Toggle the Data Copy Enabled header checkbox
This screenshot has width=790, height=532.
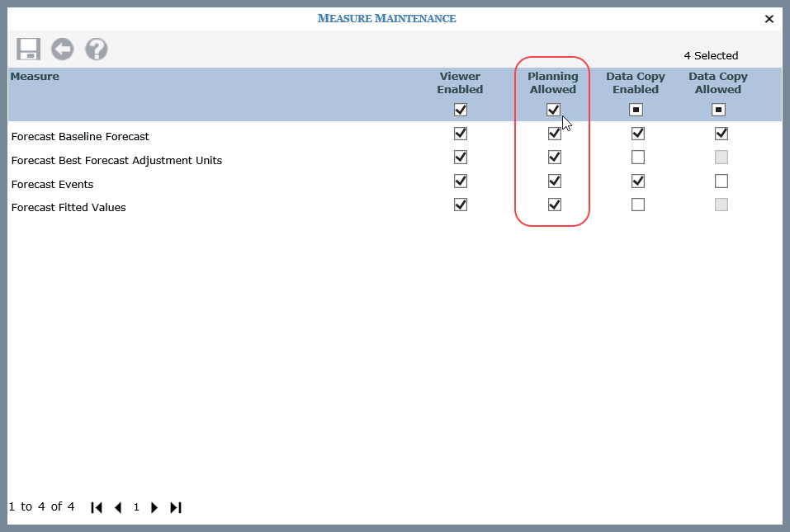pyautogui.click(x=636, y=110)
